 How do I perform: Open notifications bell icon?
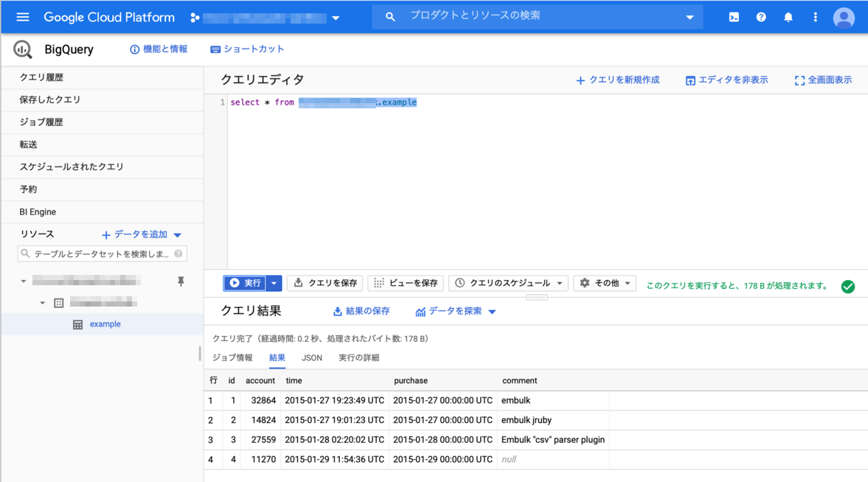788,17
